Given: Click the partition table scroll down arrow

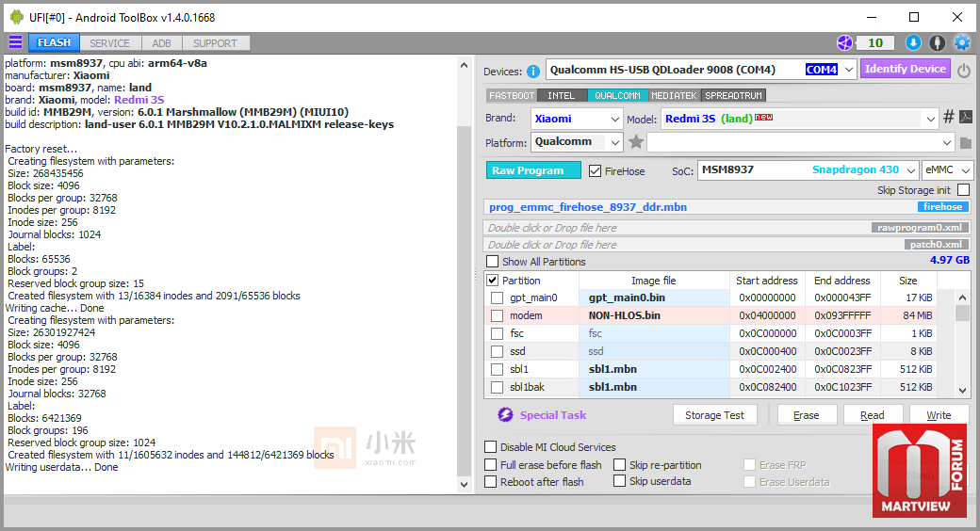Looking at the screenshot, I should [962, 390].
